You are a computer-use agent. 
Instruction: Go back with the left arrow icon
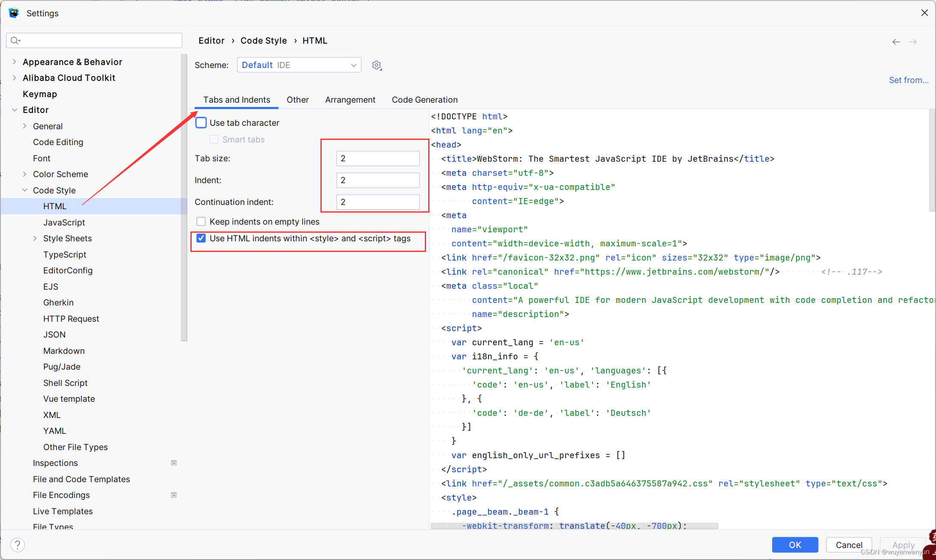click(896, 41)
